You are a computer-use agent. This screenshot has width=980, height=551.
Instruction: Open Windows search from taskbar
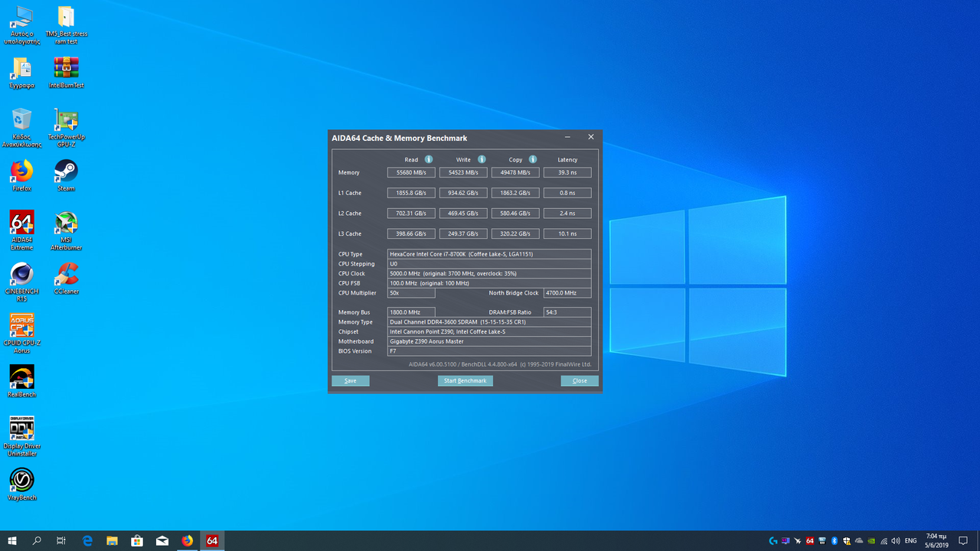click(x=37, y=541)
